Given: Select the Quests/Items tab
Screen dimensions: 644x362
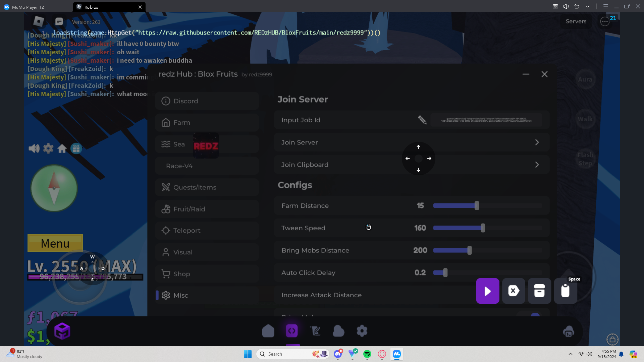Looking at the screenshot, I should (x=207, y=187).
